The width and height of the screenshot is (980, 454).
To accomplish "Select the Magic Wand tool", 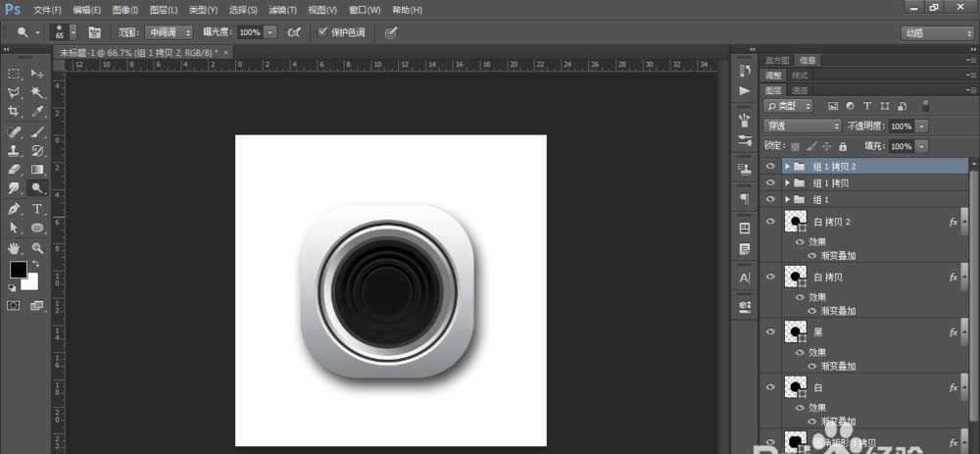I will coord(38,92).
